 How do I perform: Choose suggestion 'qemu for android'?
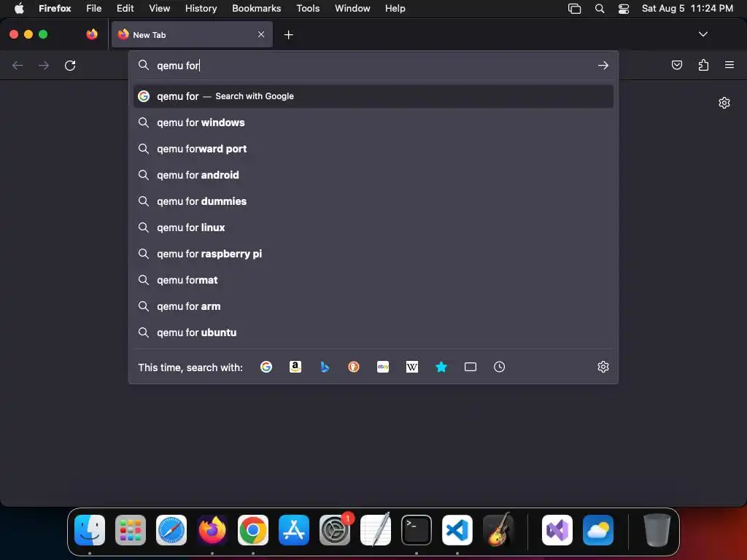(x=373, y=175)
